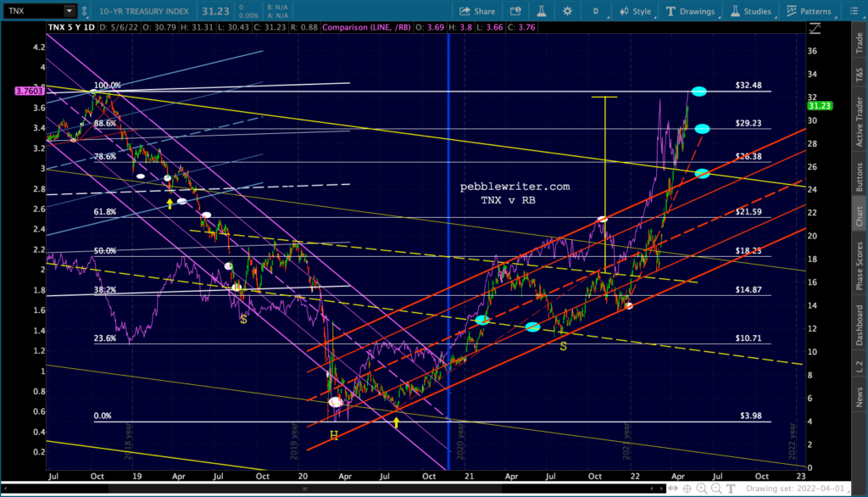Viewport: 868px width, 497px height.
Task: Click the 31.23 last price in header
Action: click(215, 11)
